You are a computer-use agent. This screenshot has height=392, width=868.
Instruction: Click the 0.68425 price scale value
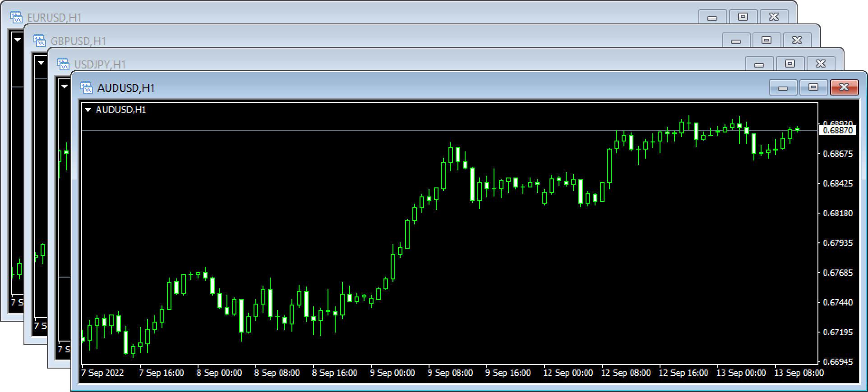point(838,183)
